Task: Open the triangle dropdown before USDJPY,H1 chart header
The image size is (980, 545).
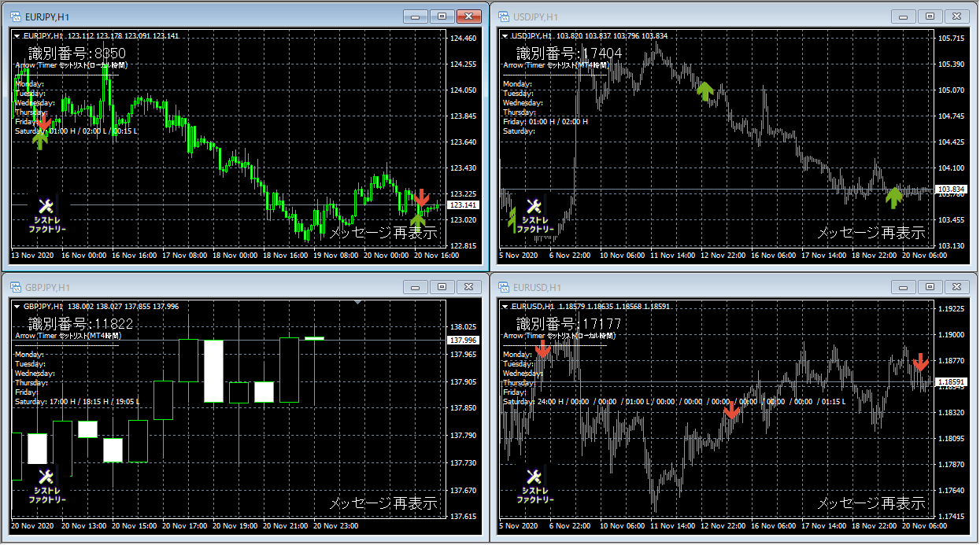Action: pyautogui.click(x=505, y=35)
